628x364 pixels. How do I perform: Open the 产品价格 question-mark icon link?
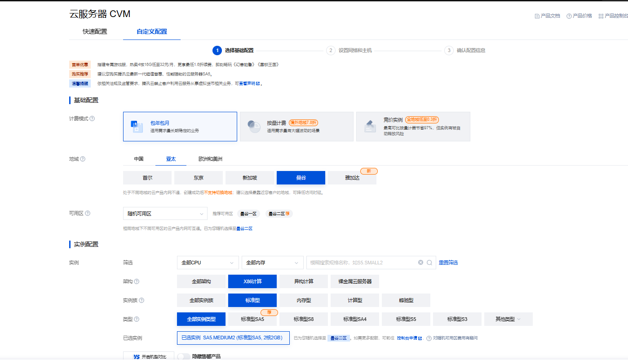click(x=569, y=16)
